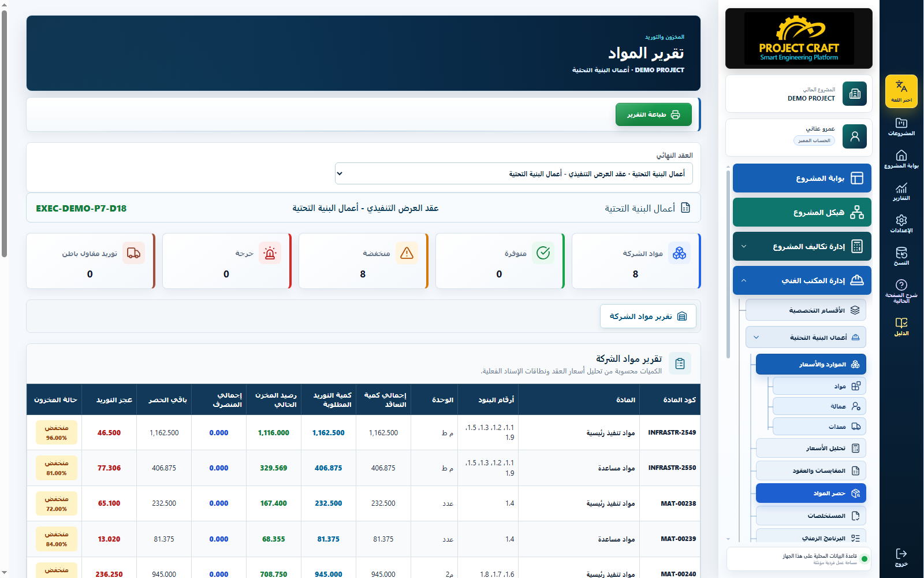Open بوابة المشروع home icon in rail
The height and width of the screenshot is (578, 924).
point(901,159)
